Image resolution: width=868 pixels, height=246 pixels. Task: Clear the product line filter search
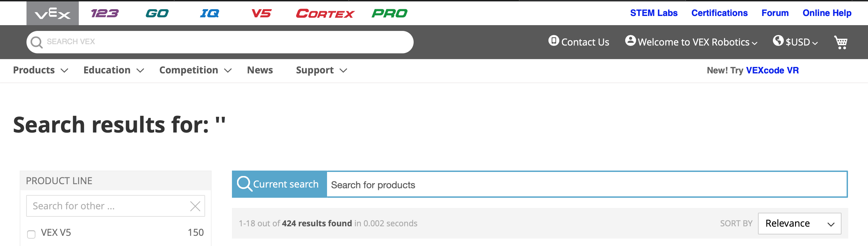pyautogui.click(x=195, y=206)
